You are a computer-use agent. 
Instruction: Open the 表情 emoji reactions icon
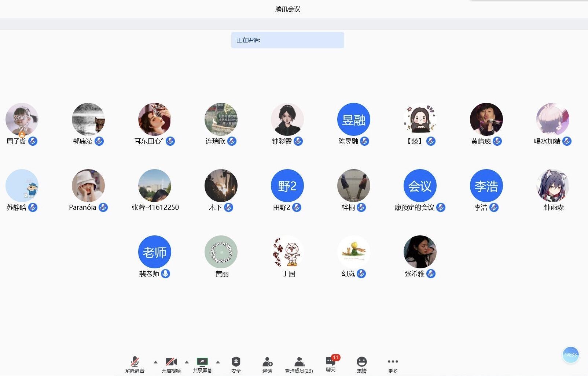point(361,362)
